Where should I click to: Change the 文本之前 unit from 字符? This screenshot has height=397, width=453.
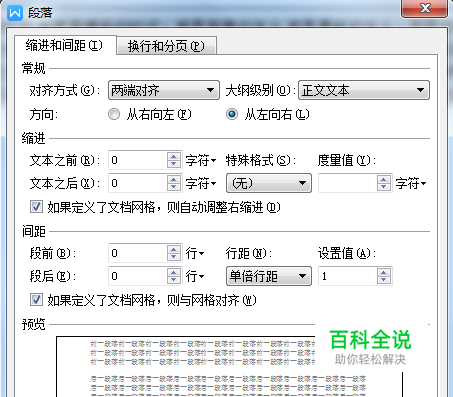[201, 161]
